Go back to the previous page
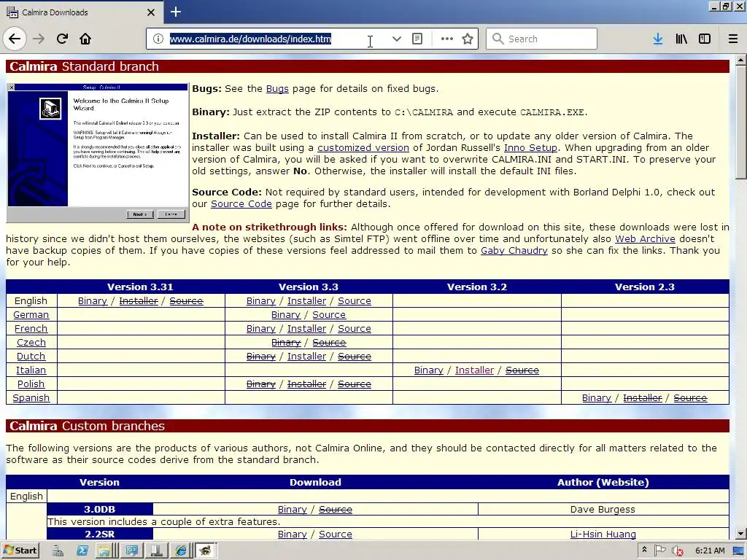The image size is (747, 560). pos(15,39)
